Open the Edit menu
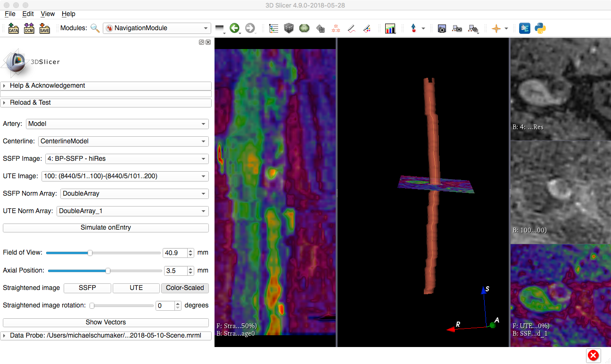 pyautogui.click(x=28, y=14)
